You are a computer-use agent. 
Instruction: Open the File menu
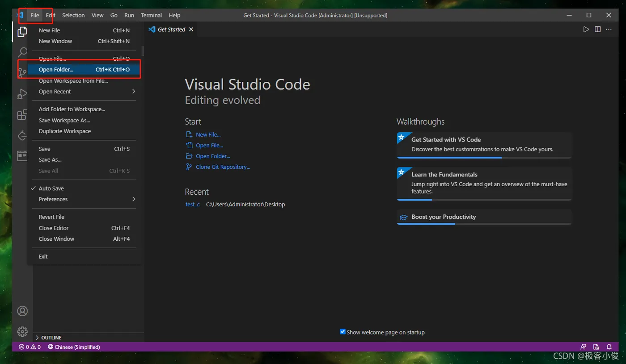click(35, 15)
